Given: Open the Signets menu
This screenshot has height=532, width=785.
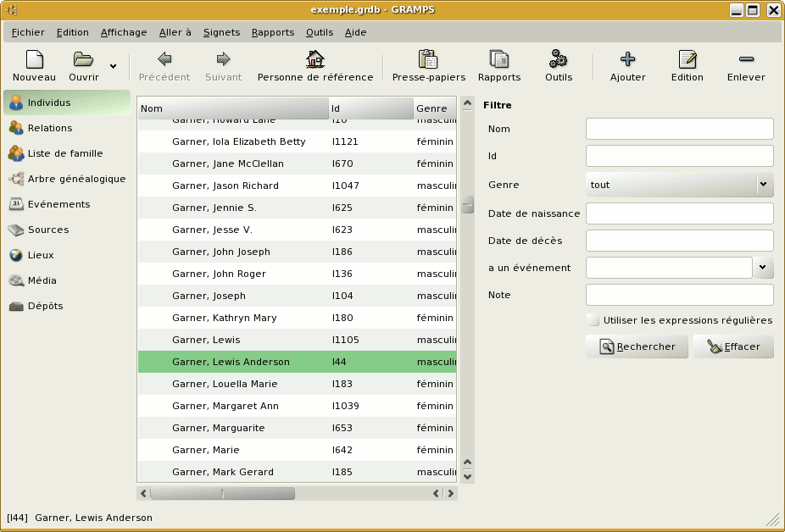Looking at the screenshot, I should (x=221, y=32).
